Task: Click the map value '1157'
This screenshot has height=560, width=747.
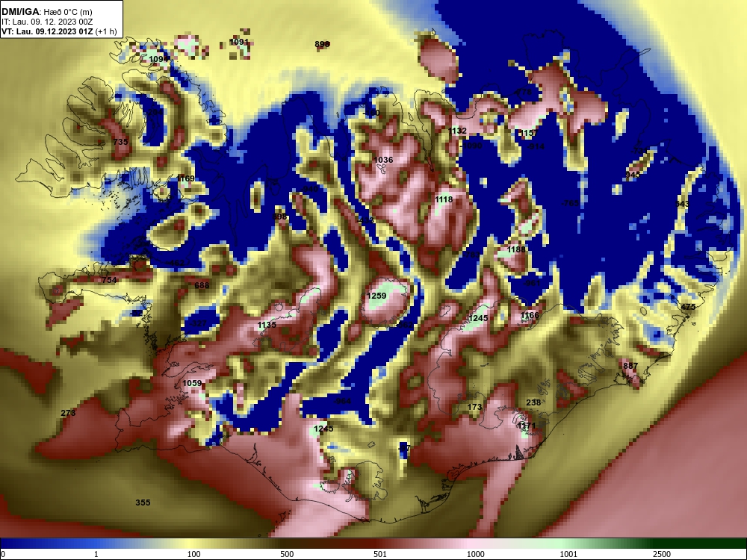Action: pos(528,132)
